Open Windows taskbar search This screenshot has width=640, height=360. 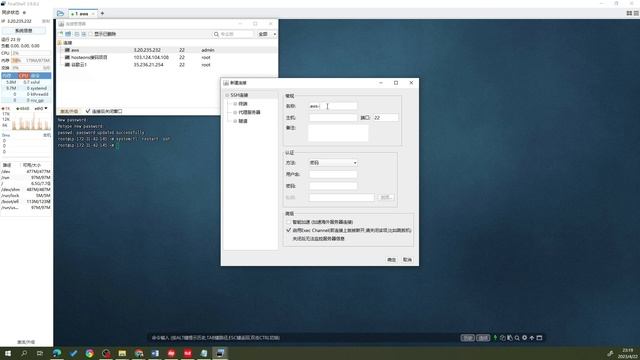[x=24, y=353]
